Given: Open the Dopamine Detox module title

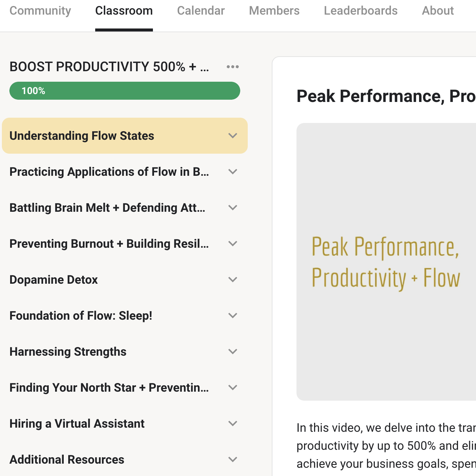Looking at the screenshot, I should 54,280.
